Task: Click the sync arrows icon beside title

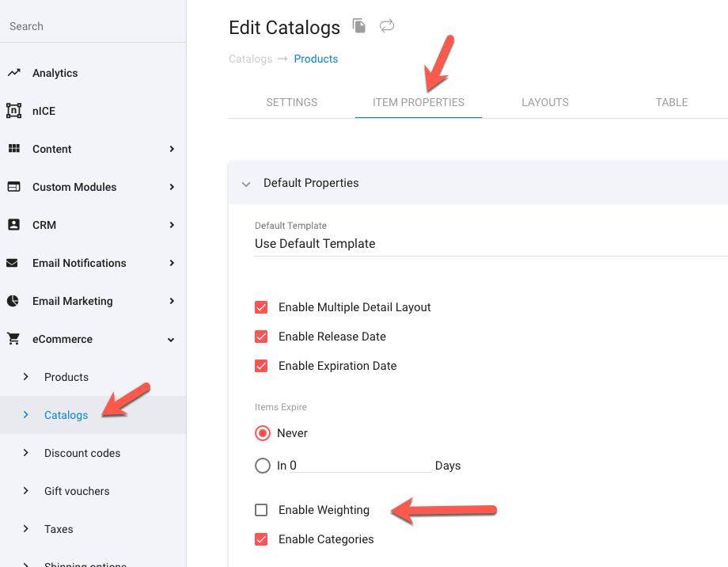Action: coord(387,25)
